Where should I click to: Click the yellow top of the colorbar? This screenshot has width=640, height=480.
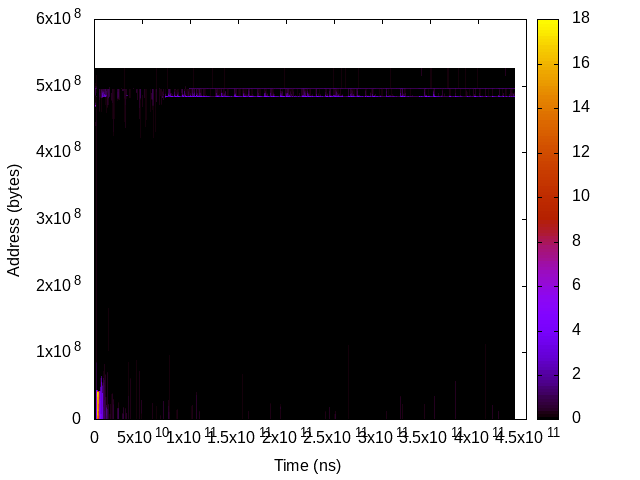pyautogui.click(x=549, y=25)
